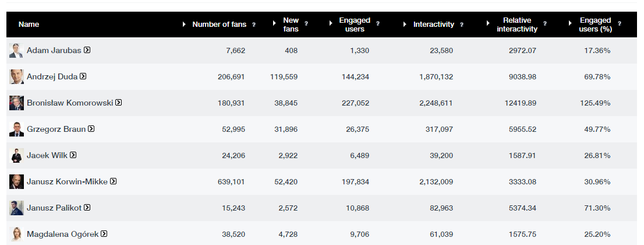The image size is (644, 245).
Task: Sort by Engaged users count column
Action: (354, 24)
